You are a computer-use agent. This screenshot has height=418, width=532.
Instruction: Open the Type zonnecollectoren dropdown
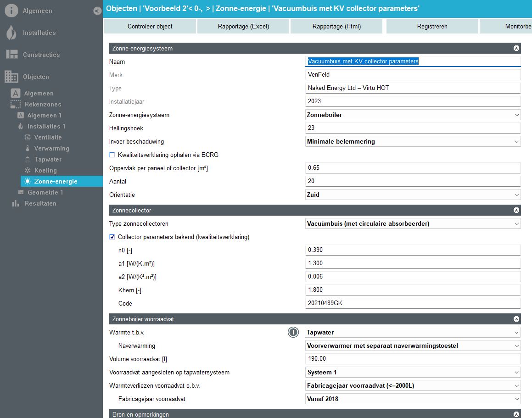(413, 224)
